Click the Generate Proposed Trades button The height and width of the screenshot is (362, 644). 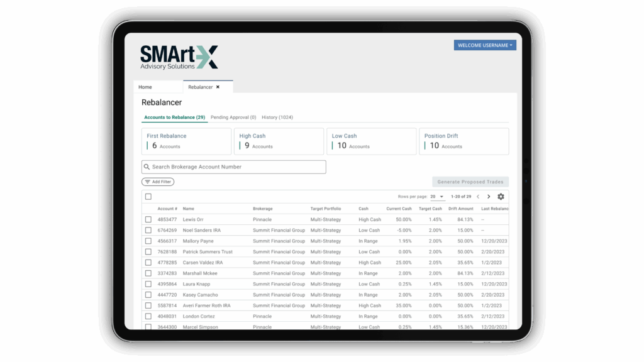click(x=470, y=182)
